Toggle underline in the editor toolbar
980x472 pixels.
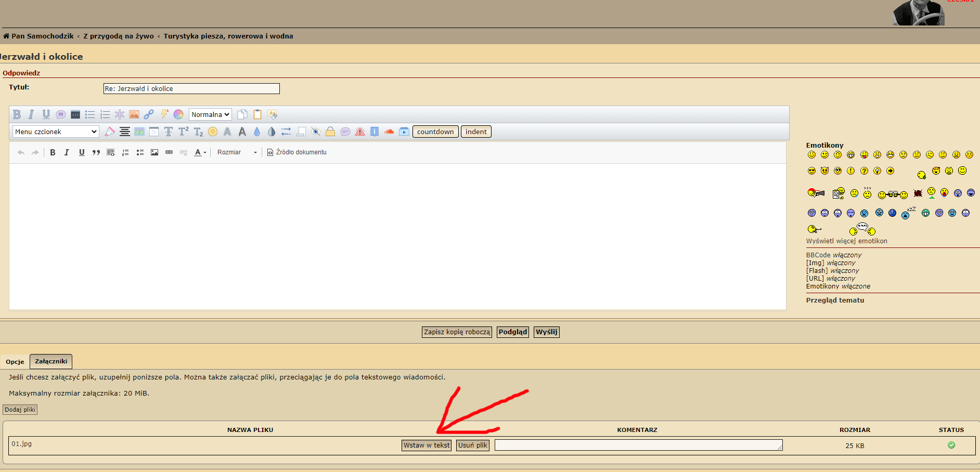pos(82,152)
